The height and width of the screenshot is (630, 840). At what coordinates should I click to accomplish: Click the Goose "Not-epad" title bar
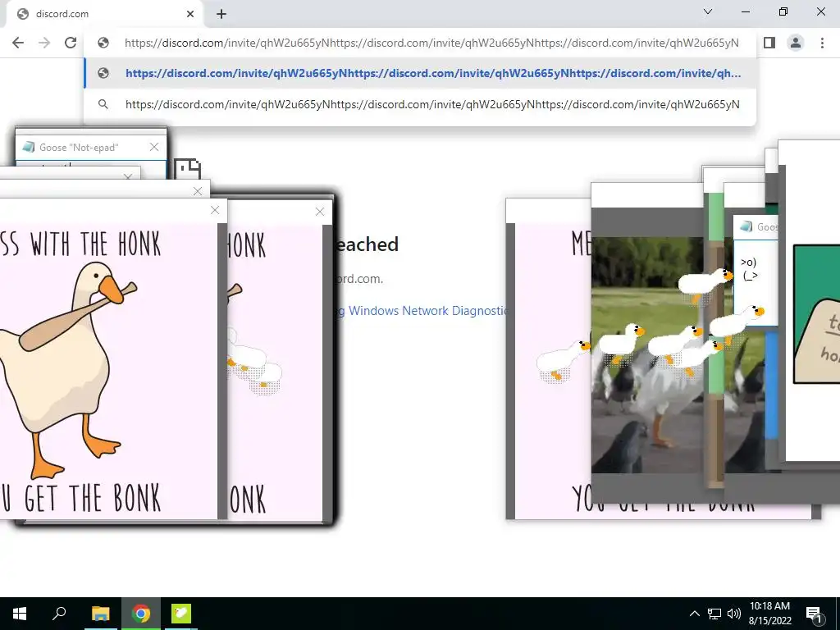click(x=80, y=148)
